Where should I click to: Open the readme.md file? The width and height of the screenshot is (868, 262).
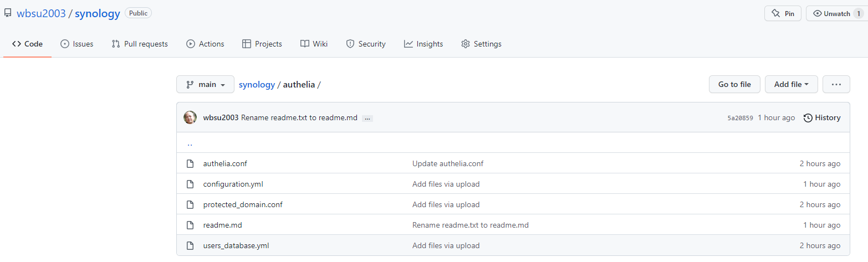tap(223, 225)
